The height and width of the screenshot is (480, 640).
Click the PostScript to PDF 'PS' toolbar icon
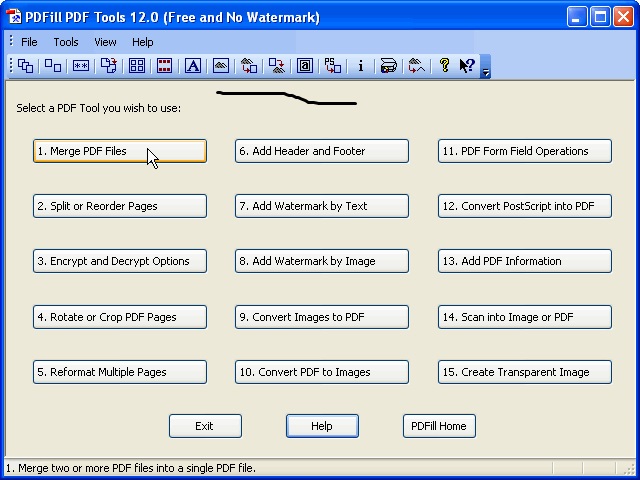pyautogui.click(x=333, y=65)
